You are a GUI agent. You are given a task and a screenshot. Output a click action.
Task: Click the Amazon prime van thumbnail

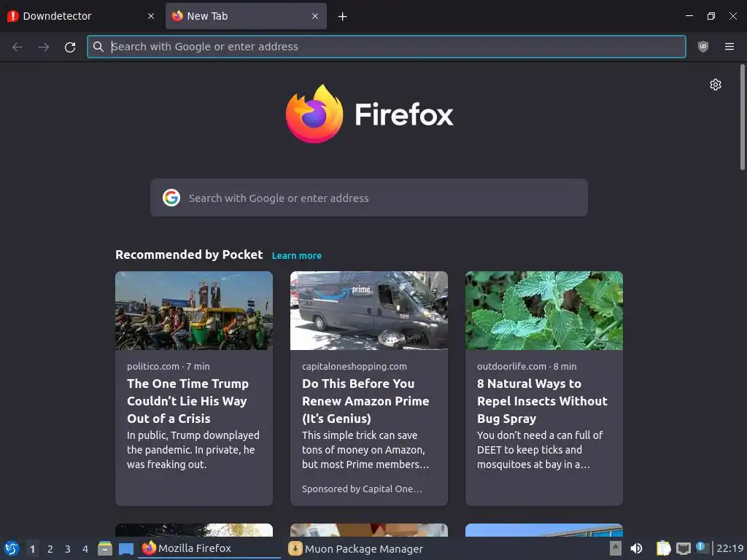point(368,311)
